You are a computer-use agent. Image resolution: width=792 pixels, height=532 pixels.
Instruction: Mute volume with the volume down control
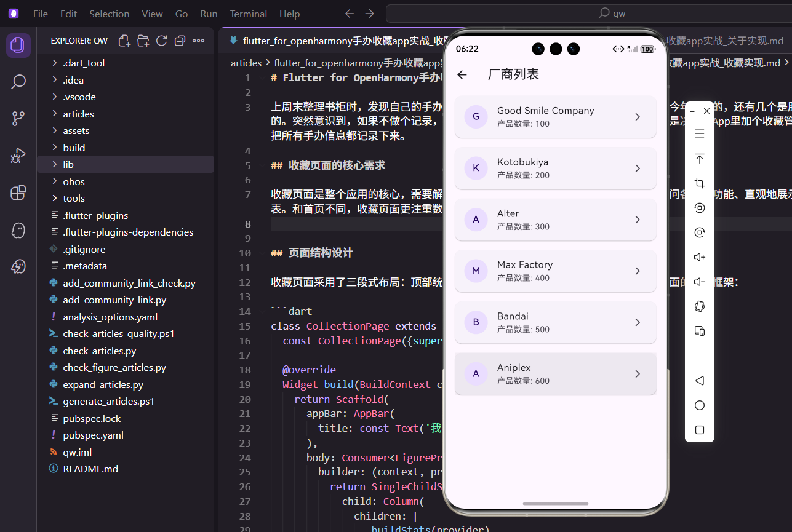click(699, 282)
